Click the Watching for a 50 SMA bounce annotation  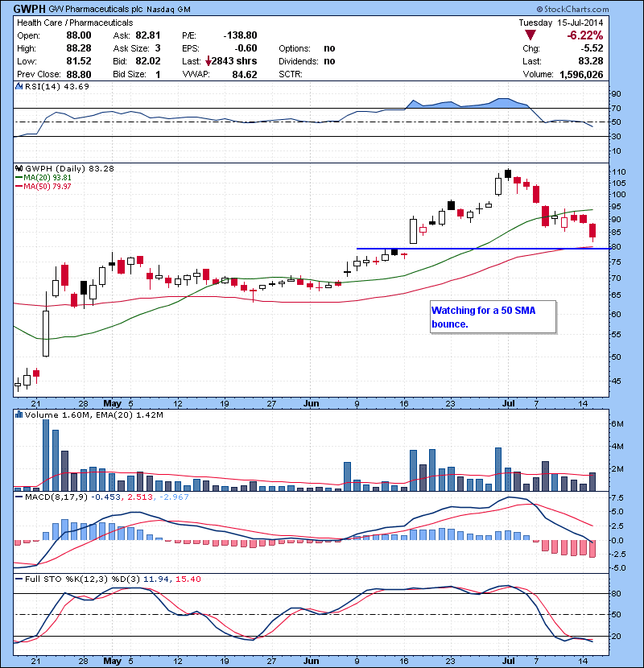pyautogui.click(x=493, y=317)
